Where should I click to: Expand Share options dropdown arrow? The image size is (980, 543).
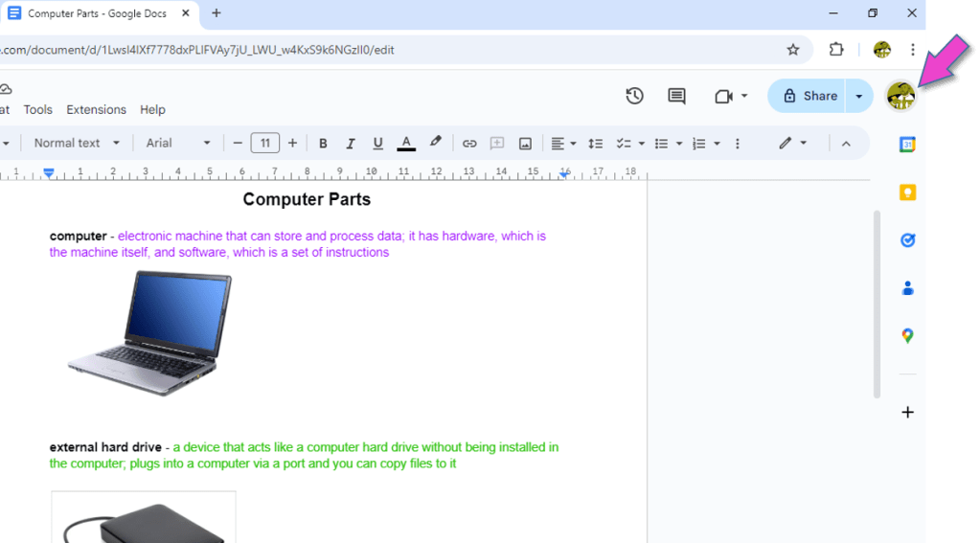pos(859,96)
